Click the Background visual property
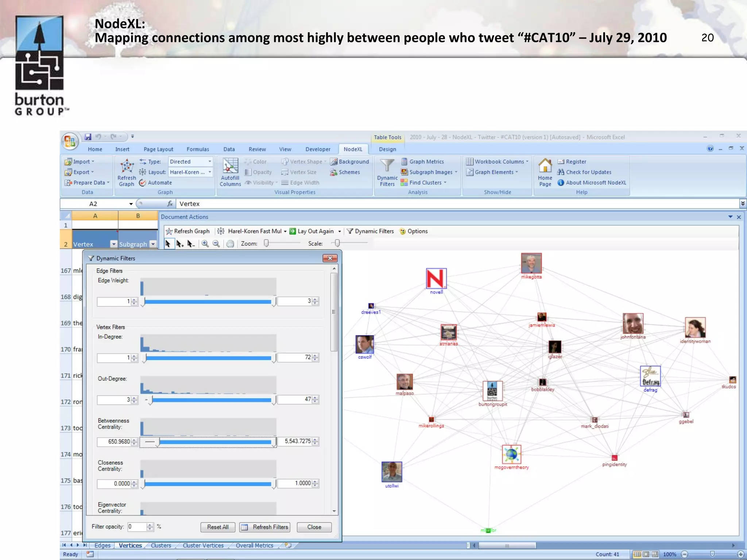Image resolution: width=747 pixels, height=560 pixels. pyautogui.click(x=349, y=162)
